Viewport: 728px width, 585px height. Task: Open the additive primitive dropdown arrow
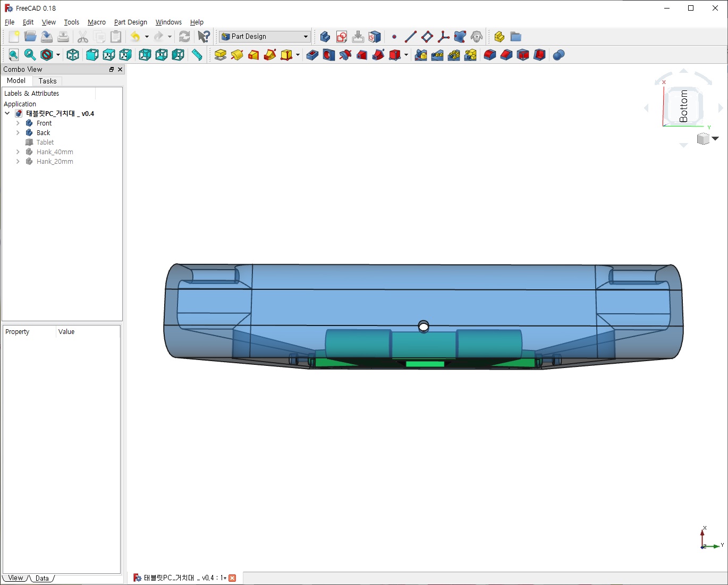coord(298,55)
